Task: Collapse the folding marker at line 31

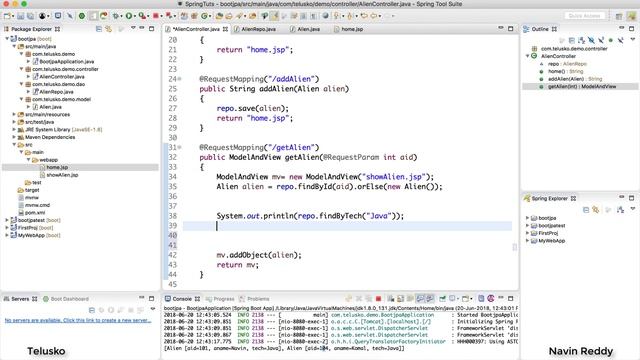Action: tap(180, 147)
